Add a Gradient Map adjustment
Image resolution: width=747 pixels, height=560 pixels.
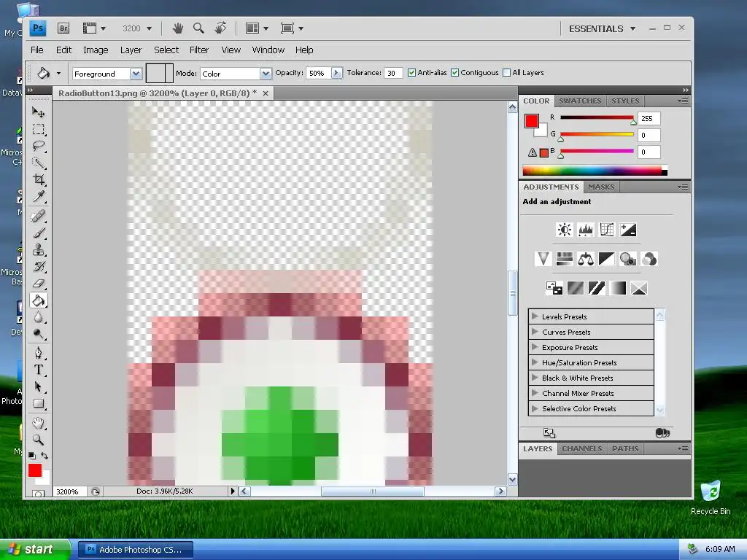pos(617,288)
